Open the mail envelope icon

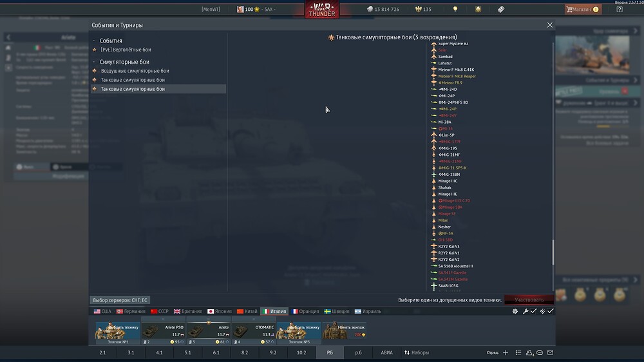pyautogui.click(x=551, y=352)
